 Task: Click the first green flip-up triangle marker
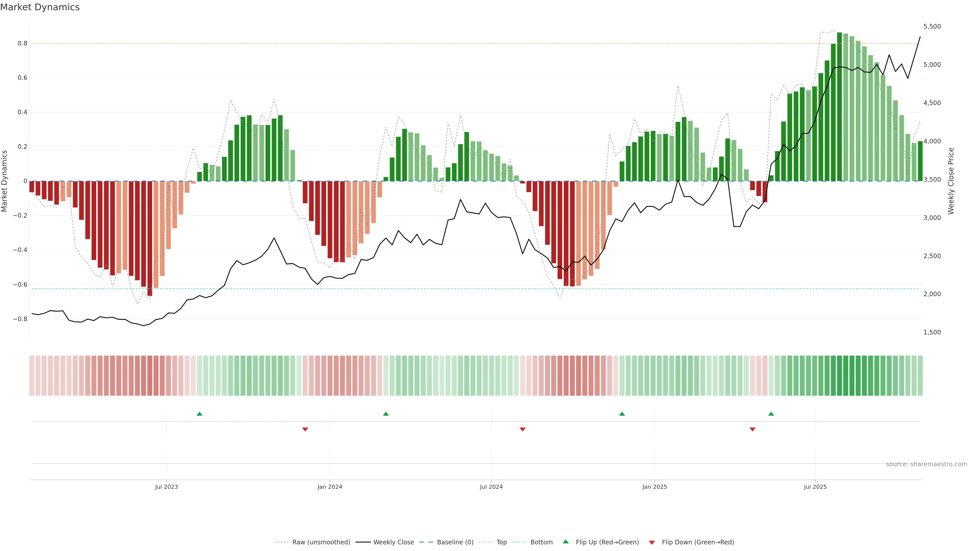[x=199, y=414]
